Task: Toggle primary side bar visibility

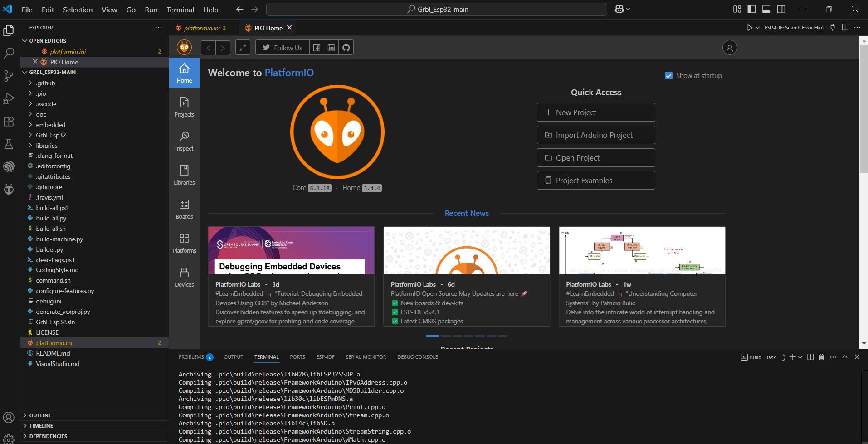Action: pos(751,9)
